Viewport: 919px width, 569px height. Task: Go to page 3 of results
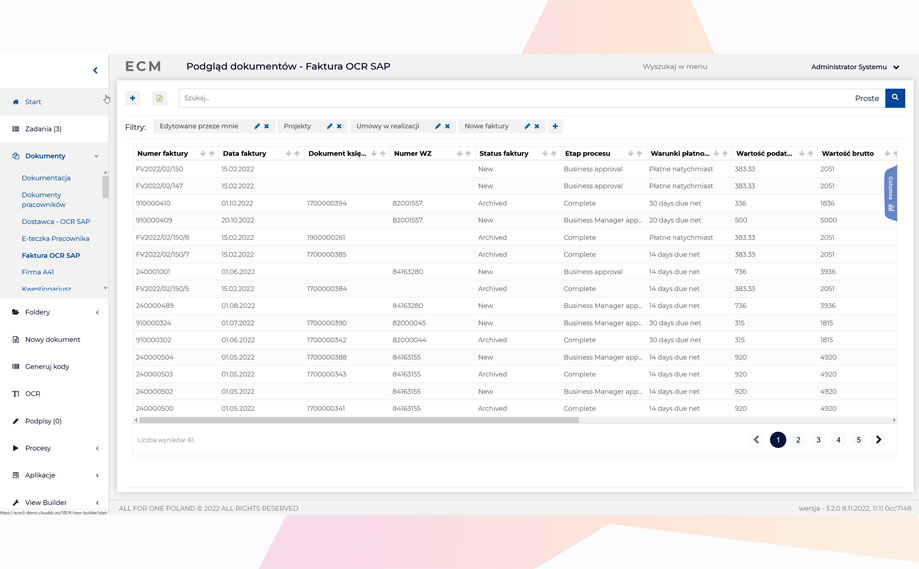[x=818, y=440]
